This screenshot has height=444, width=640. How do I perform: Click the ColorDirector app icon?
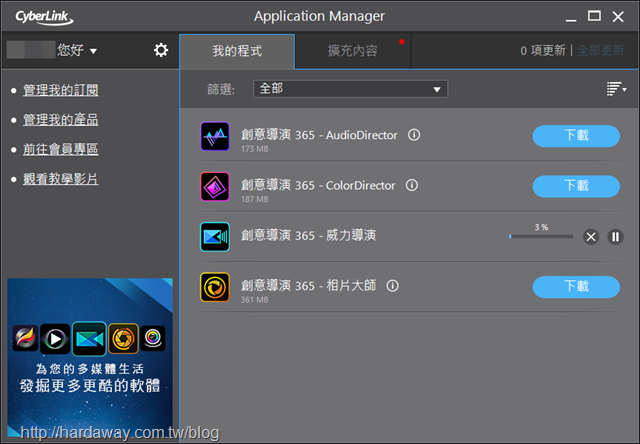click(215, 186)
